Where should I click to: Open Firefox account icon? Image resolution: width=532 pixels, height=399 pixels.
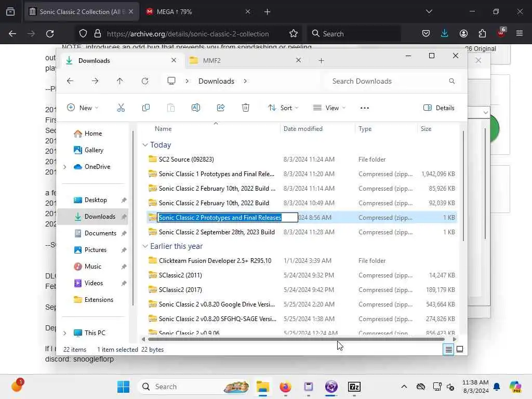(463, 33)
